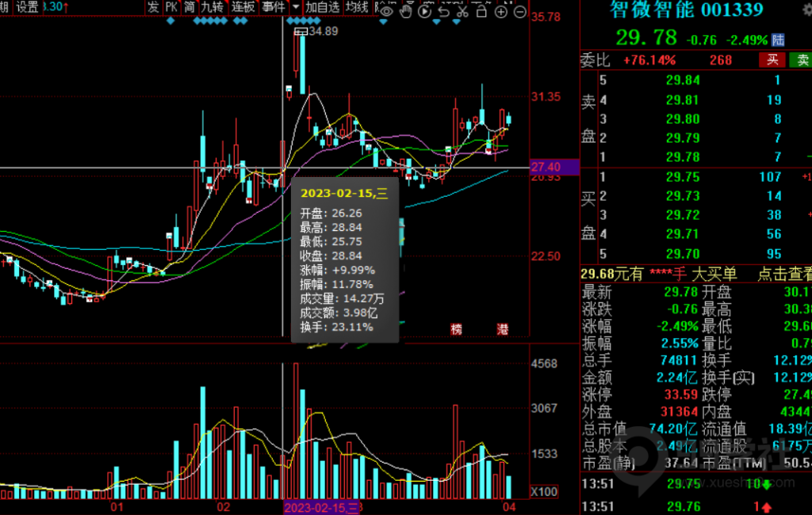Open the PK comparison option

pyautogui.click(x=170, y=7)
